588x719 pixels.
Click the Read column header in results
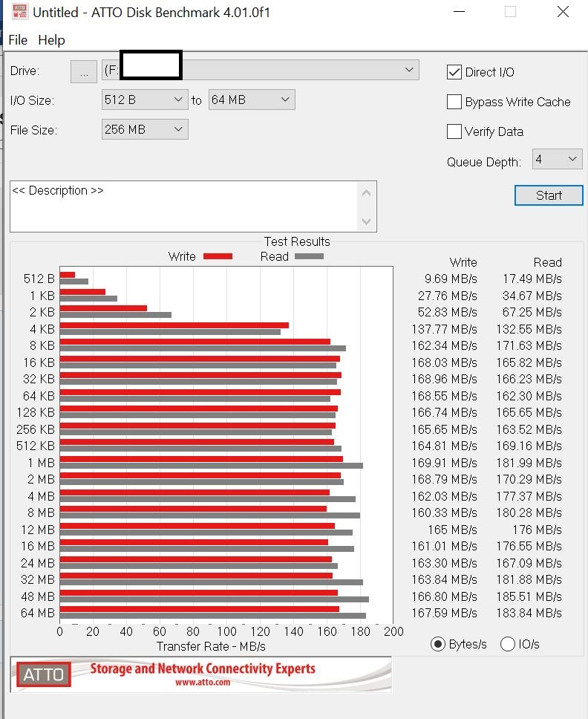click(548, 262)
